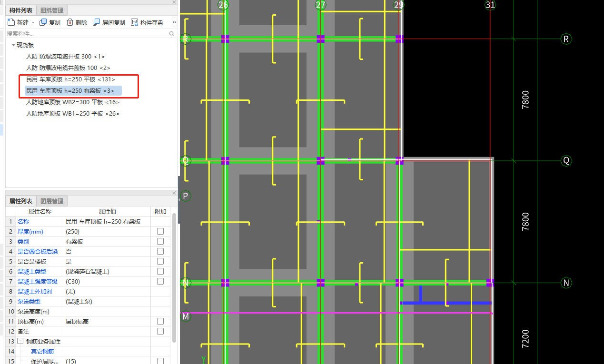Click the 新建 (new component) icon
Screen dimensions: 604x364
coord(11,22)
